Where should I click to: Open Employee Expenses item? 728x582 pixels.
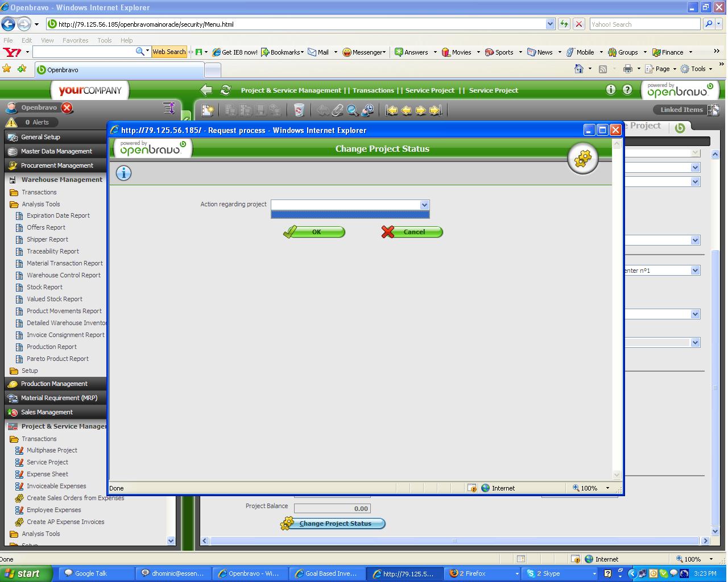click(x=53, y=510)
